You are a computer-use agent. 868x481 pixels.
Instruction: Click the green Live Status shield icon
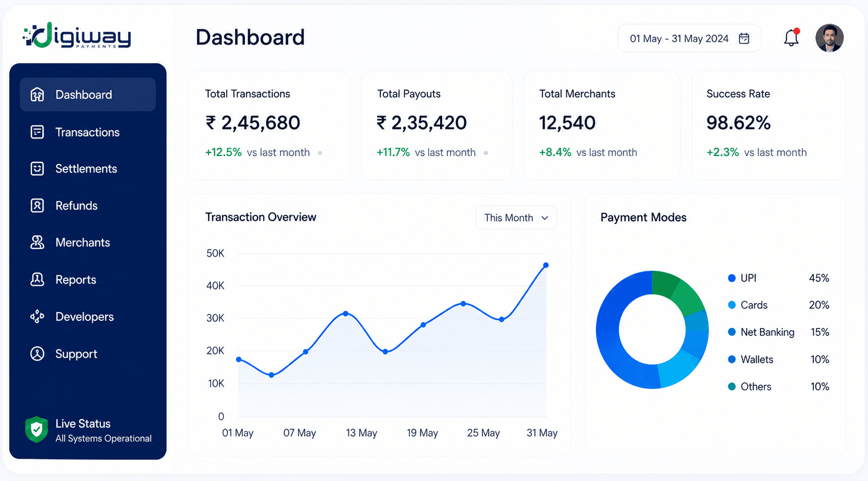click(x=37, y=430)
